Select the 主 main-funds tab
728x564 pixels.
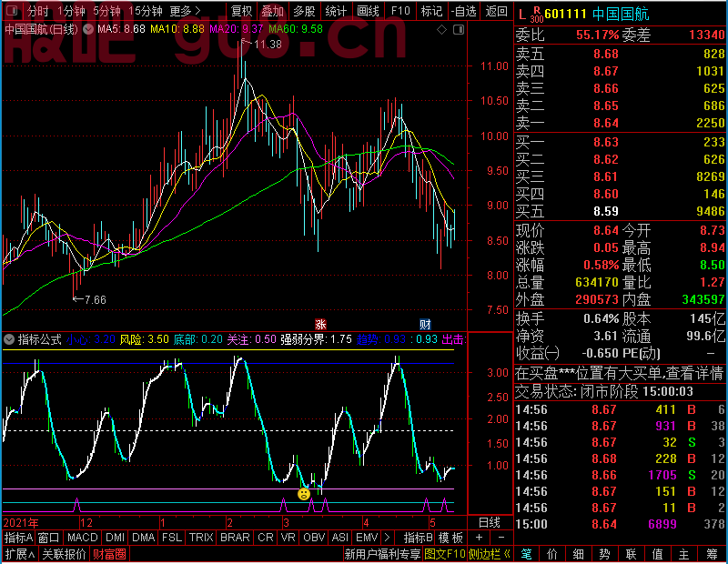pyautogui.click(x=684, y=554)
